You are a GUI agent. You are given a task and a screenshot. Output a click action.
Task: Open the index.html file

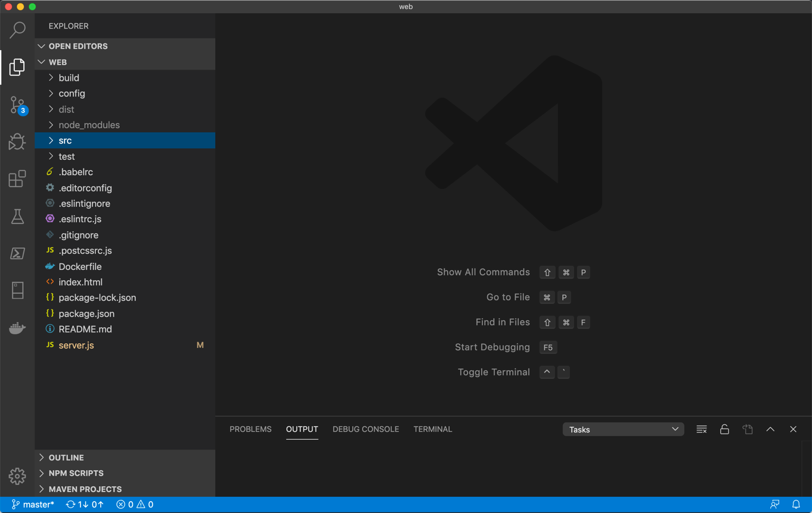tap(125, 282)
